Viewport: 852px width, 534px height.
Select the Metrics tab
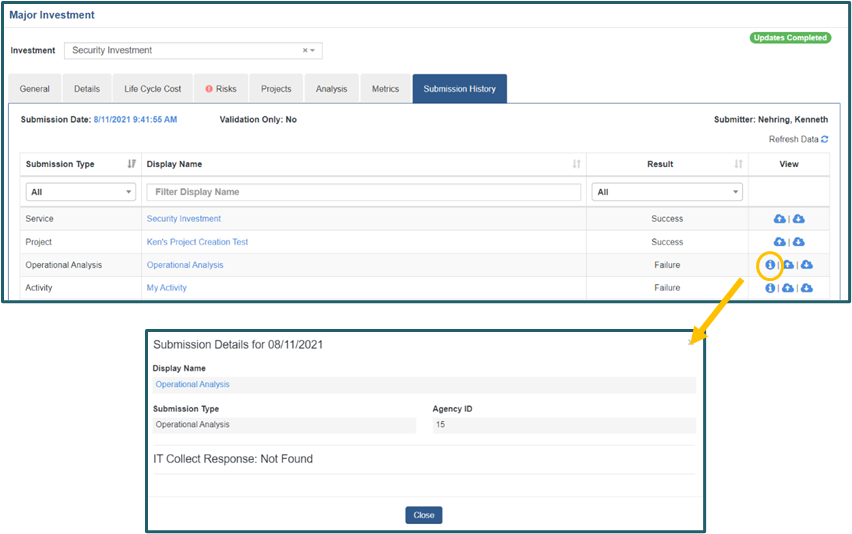[x=385, y=89]
